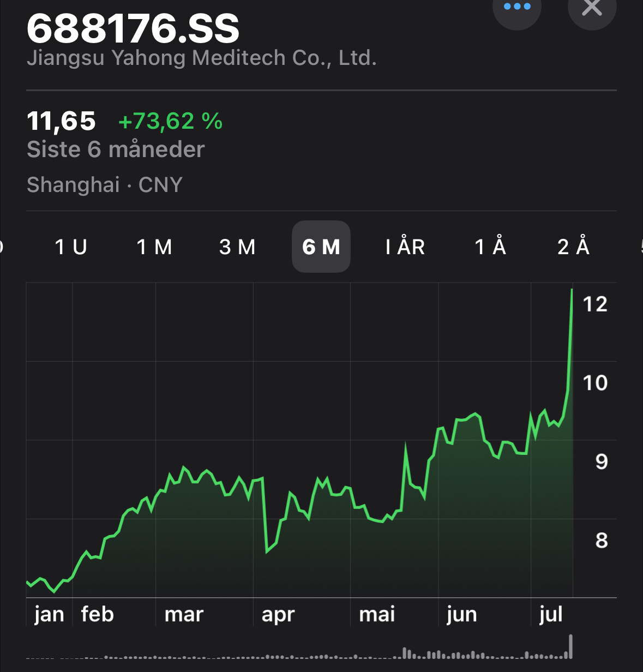This screenshot has height=672, width=643.
Task: Tap the tallest volume bar in July
Action: click(x=571, y=646)
